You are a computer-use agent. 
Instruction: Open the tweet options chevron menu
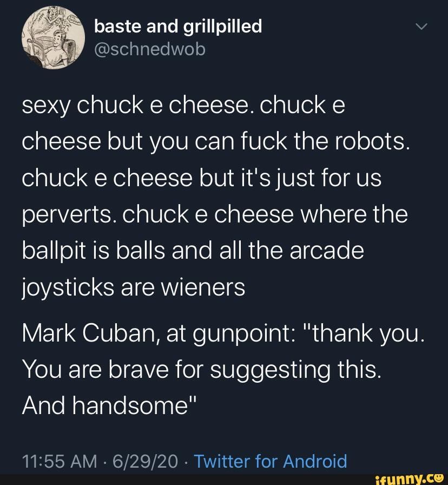coord(423,27)
